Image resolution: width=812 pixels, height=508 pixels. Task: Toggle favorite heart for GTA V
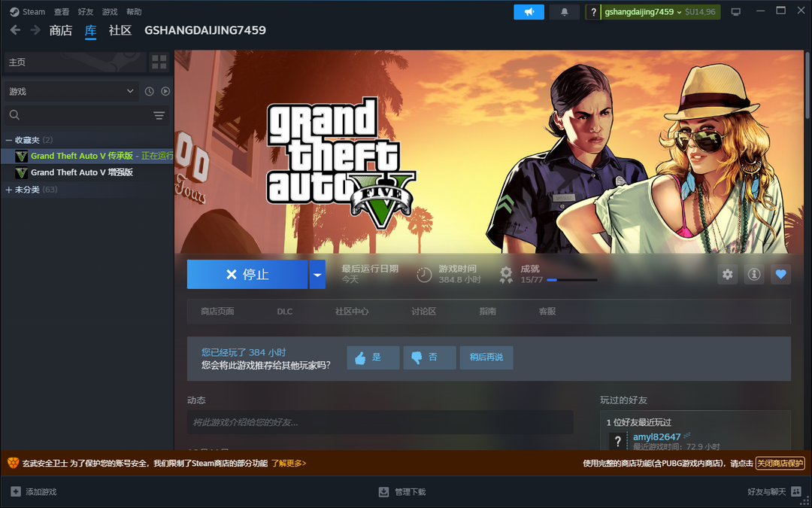click(780, 275)
